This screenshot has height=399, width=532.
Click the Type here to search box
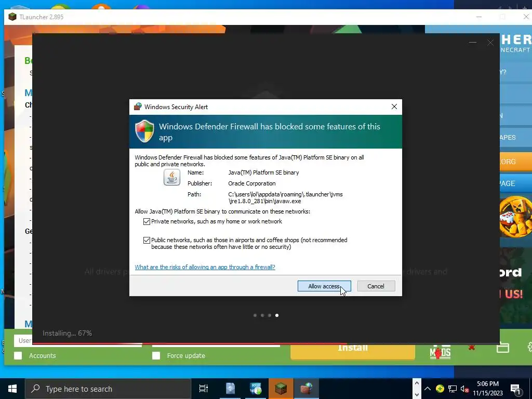(x=108, y=389)
